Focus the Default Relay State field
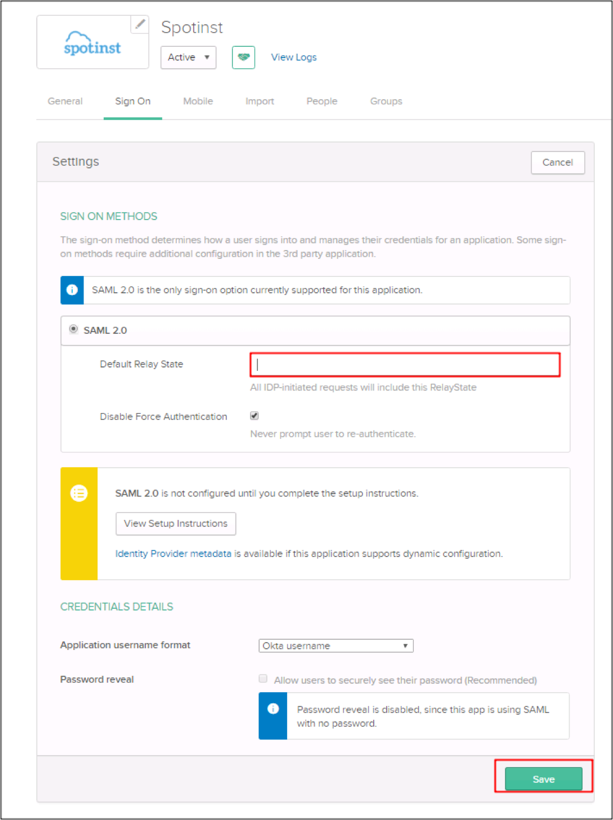This screenshot has height=820, width=613. click(x=405, y=365)
